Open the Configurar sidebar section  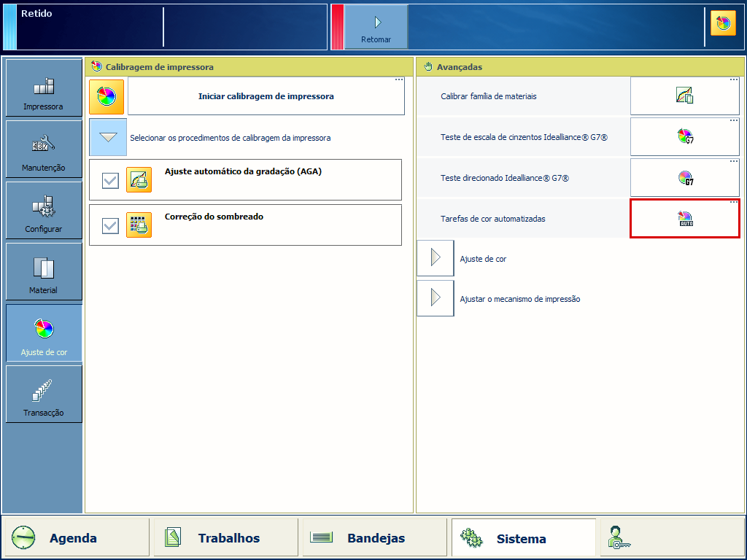click(x=44, y=211)
